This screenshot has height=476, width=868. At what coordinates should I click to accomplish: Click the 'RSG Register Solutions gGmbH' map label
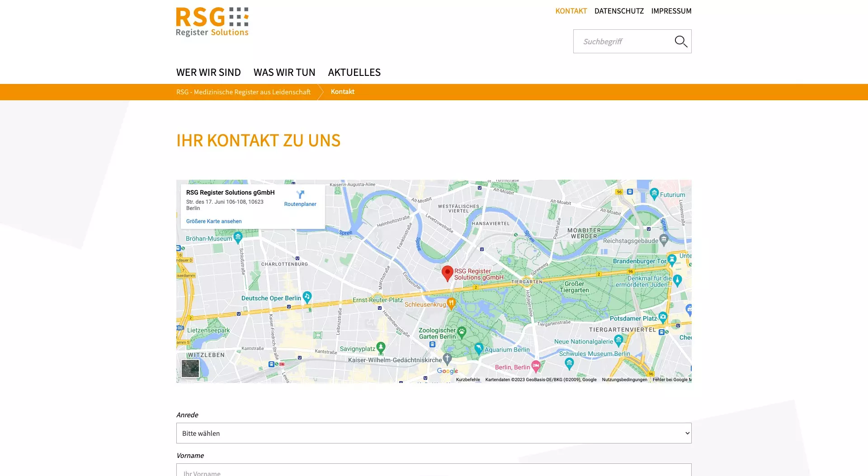(x=479, y=275)
